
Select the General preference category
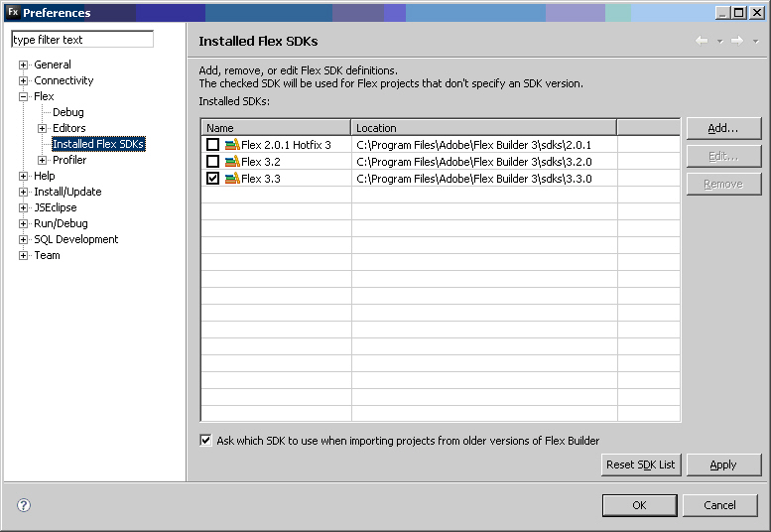(x=53, y=65)
